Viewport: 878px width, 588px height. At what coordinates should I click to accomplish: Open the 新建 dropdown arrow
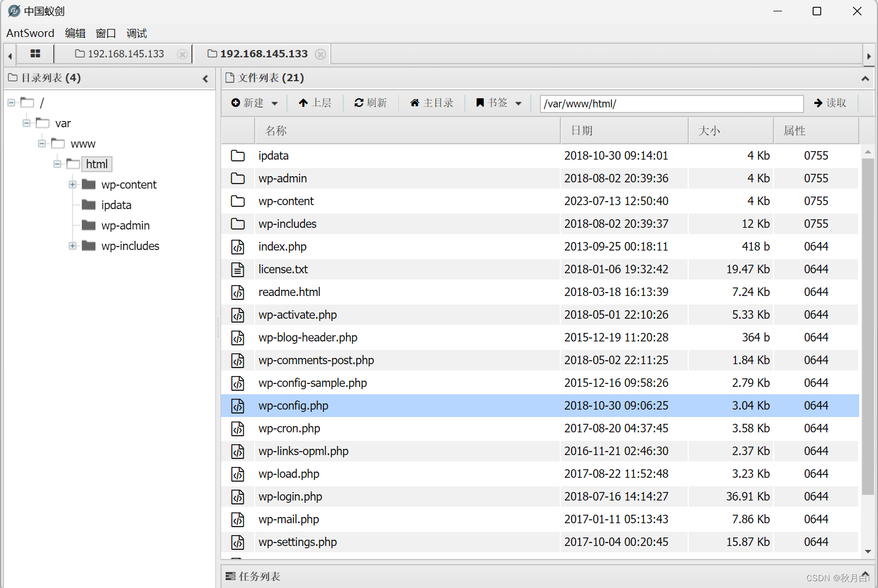point(274,103)
